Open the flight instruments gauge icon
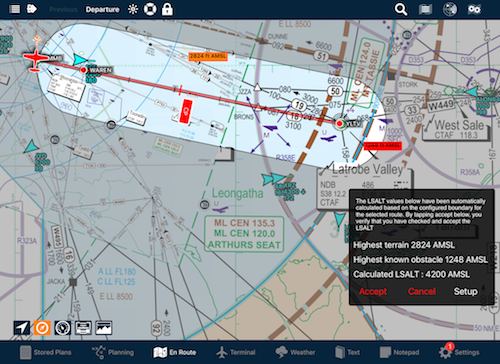Screen dimensions: 500x364 (x=63, y=328)
